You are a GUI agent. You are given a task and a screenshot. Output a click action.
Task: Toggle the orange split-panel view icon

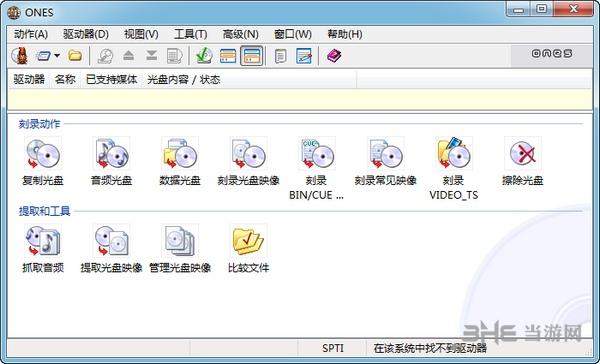pos(228,56)
